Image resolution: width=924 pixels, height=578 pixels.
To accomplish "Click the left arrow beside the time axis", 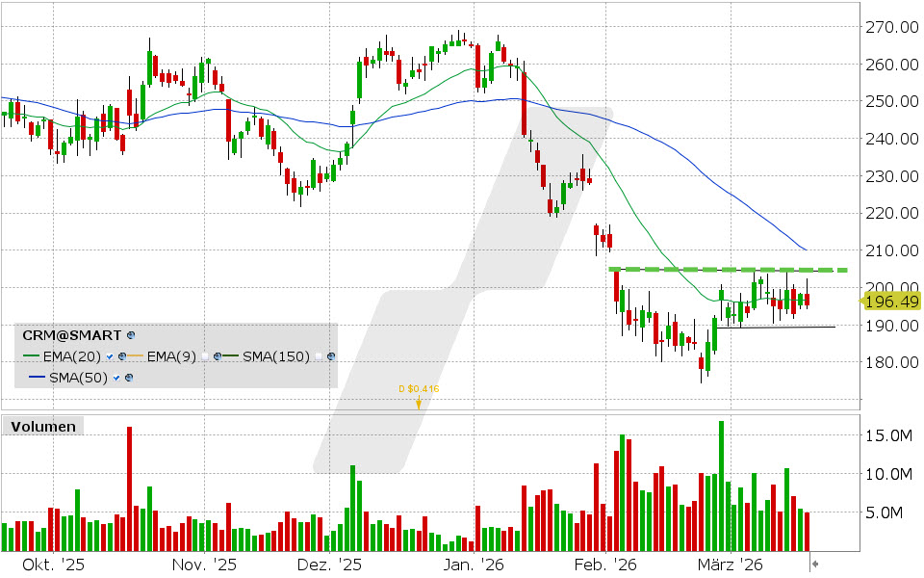I will (813, 559).
